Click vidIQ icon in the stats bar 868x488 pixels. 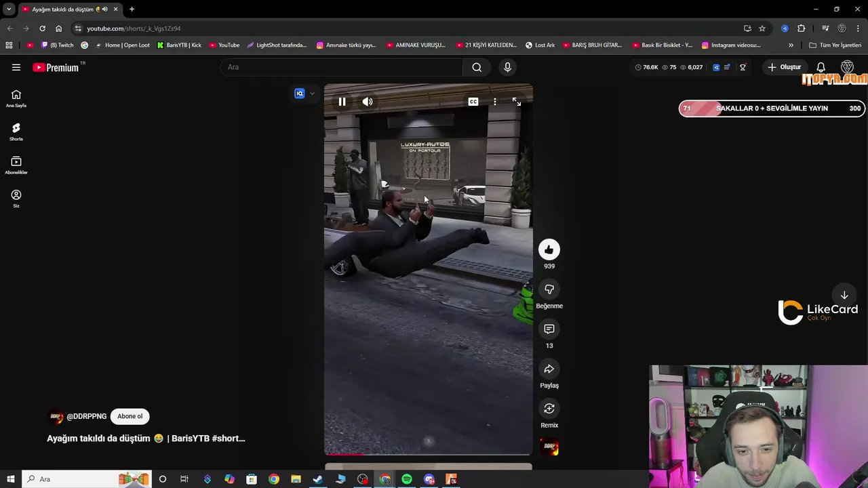coord(715,67)
